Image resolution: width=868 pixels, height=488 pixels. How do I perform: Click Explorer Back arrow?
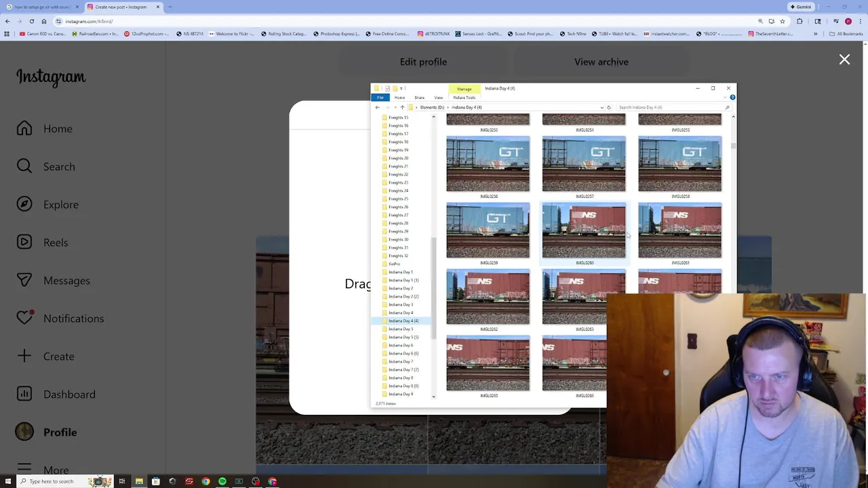point(378,107)
